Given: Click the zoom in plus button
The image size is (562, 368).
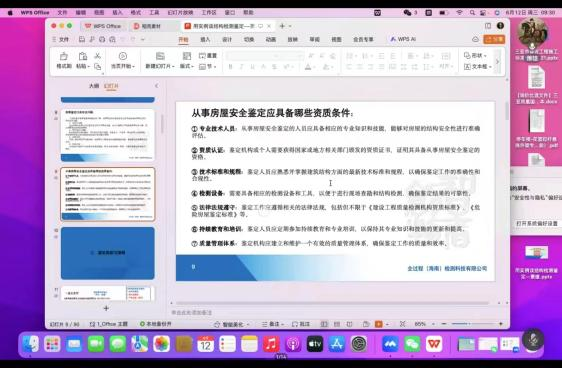Looking at the screenshot, I should [x=501, y=324].
